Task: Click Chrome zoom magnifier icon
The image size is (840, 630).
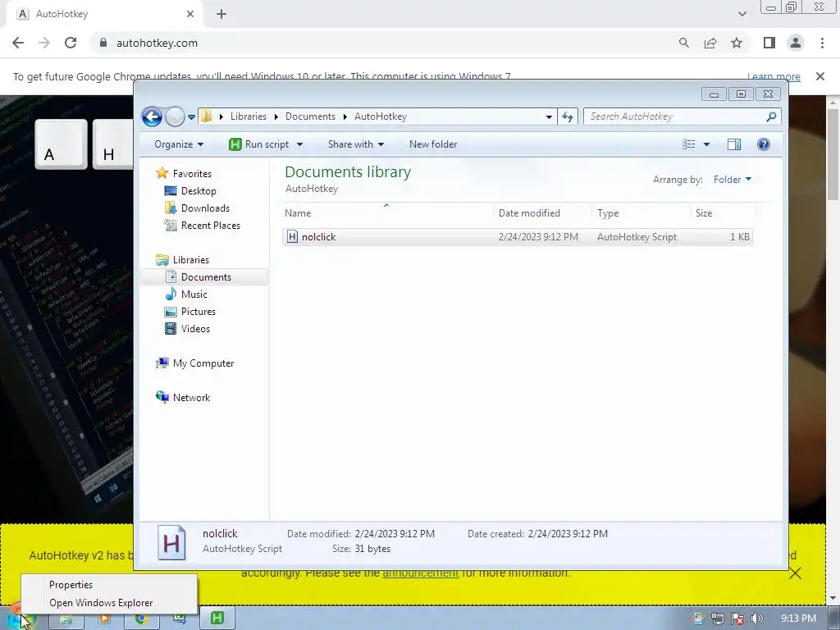Action: click(683, 43)
